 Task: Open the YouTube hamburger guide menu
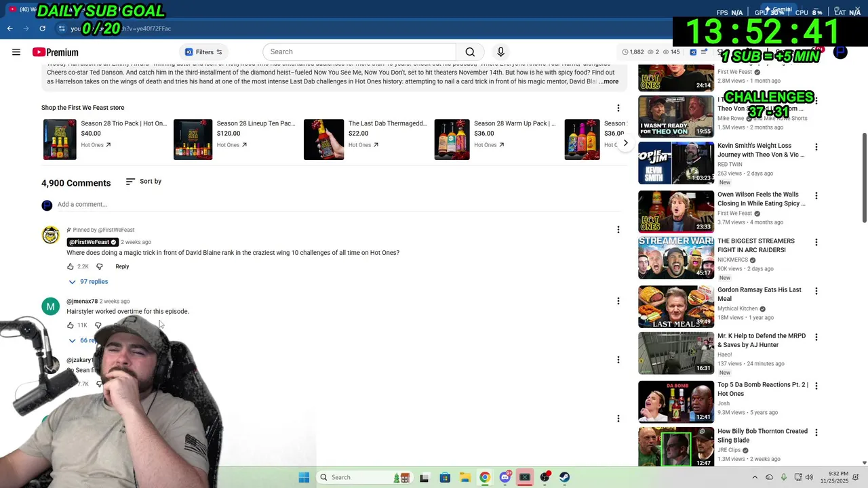[x=16, y=52]
